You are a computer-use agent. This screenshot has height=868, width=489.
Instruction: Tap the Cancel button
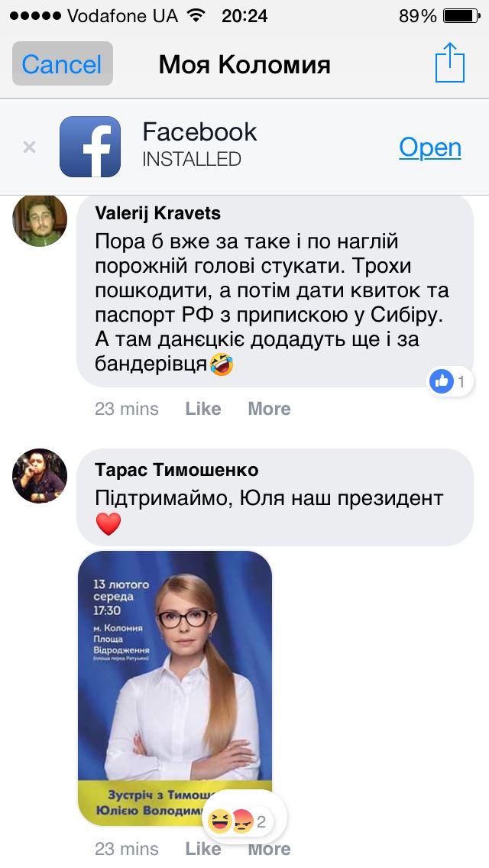pyautogui.click(x=61, y=64)
